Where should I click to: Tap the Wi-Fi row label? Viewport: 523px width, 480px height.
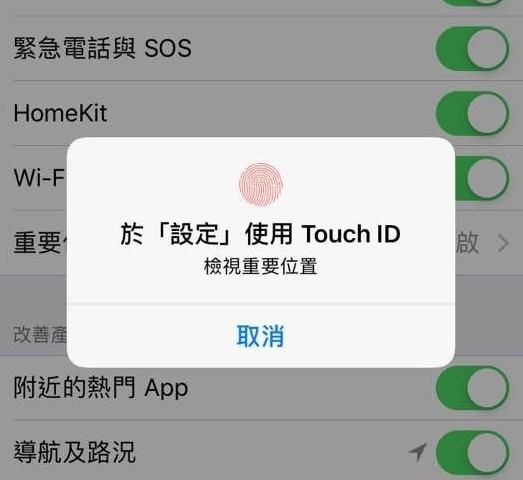click(x=40, y=178)
